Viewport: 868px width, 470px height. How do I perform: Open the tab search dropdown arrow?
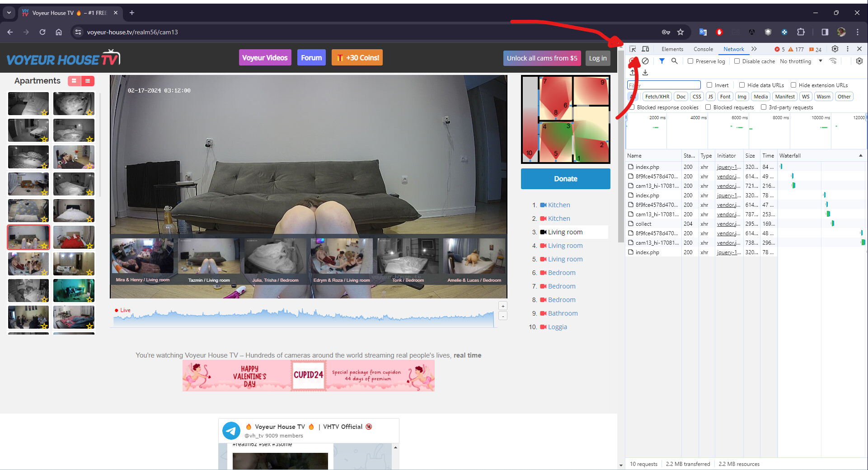click(9, 13)
